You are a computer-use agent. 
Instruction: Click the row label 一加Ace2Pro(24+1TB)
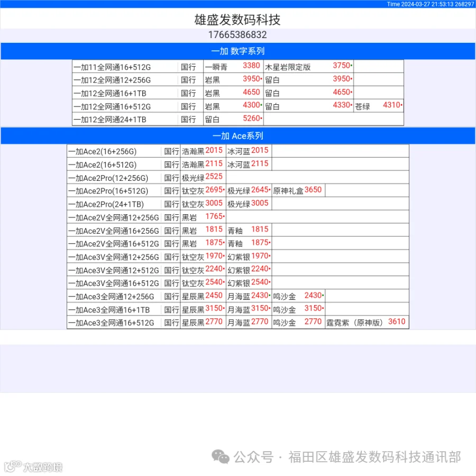tap(106, 204)
